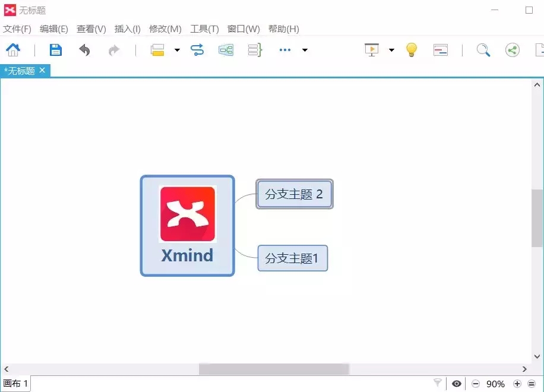The height and width of the screenshot is (392, 544).
Task: Open the search magnifier tool
Action: pos(483,50)
